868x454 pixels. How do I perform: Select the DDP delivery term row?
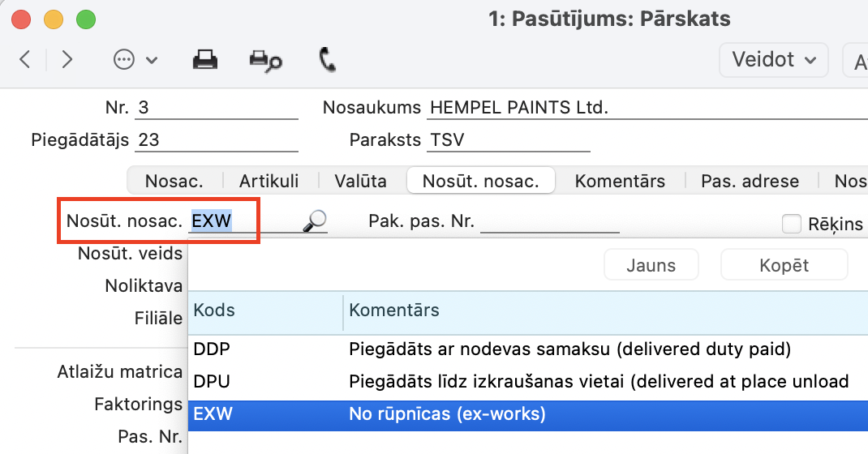coord(527,349)
